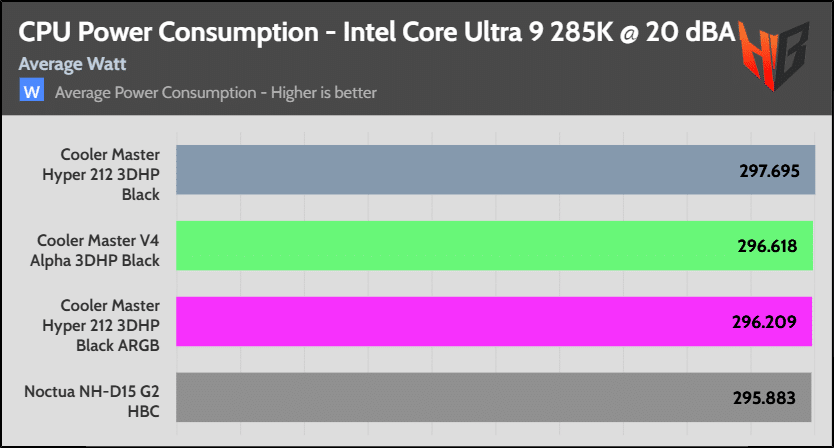Click the Noctua NH-D15 G2 HBC label
Viewport: 834px width, 448px height.
click(94, 398)
